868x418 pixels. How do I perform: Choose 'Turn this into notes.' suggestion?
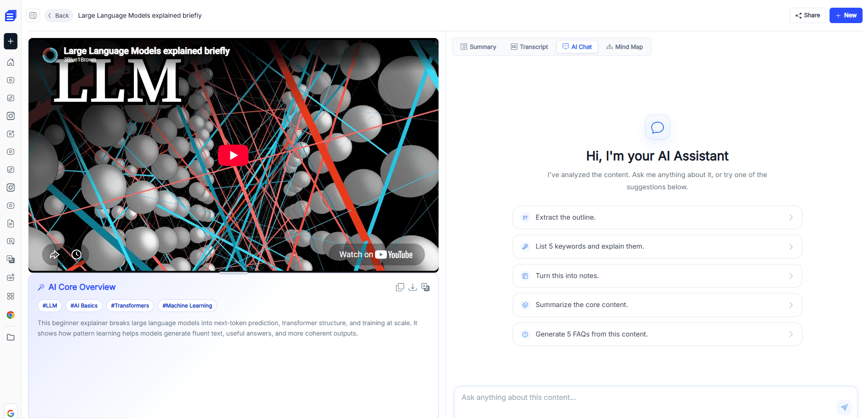[x=657, y=276]
